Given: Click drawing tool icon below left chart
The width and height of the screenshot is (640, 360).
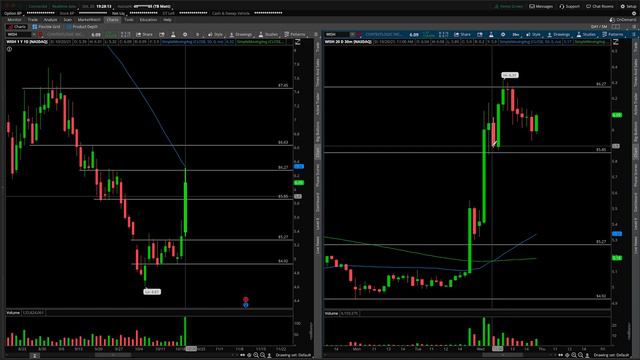Looking at the screenshot, I should click(x=269, y=356).
